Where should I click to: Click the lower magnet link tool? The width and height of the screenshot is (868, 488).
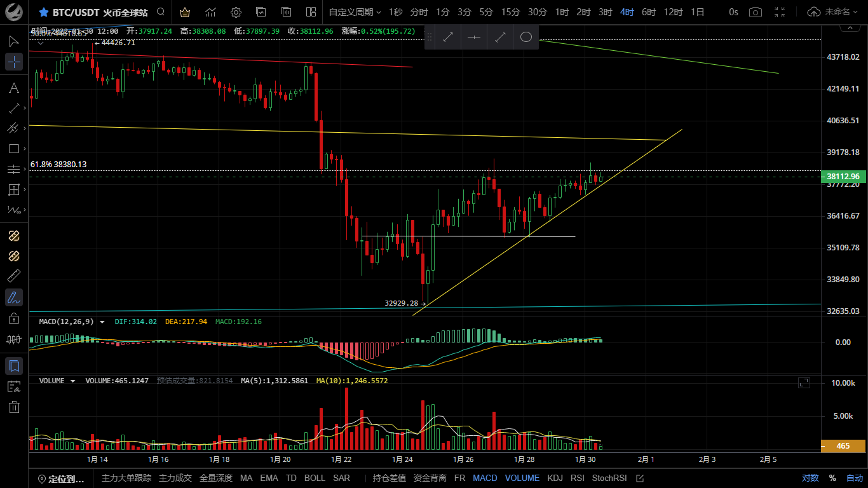[14, 256]
